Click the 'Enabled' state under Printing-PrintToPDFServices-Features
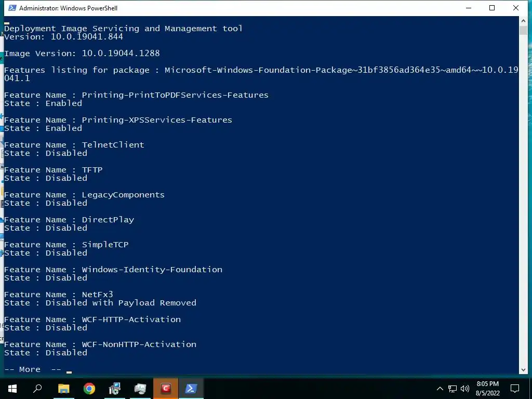 (x=64, y=103)
